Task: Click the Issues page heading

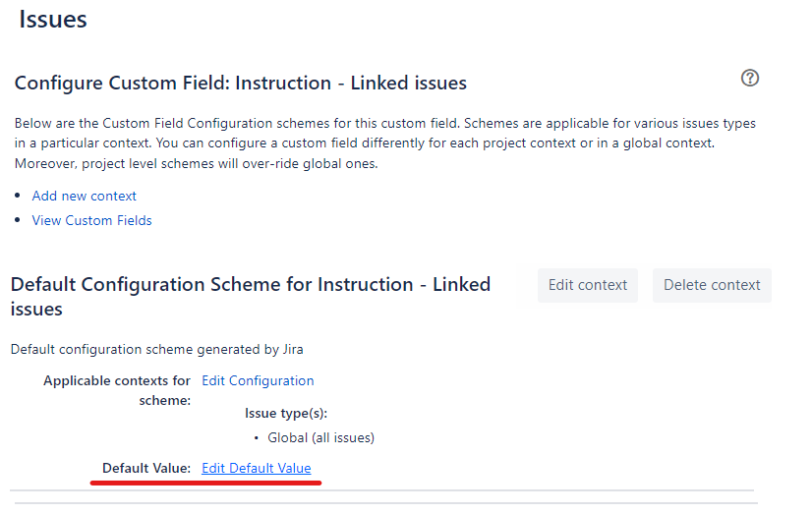Action: click(53, 19)
